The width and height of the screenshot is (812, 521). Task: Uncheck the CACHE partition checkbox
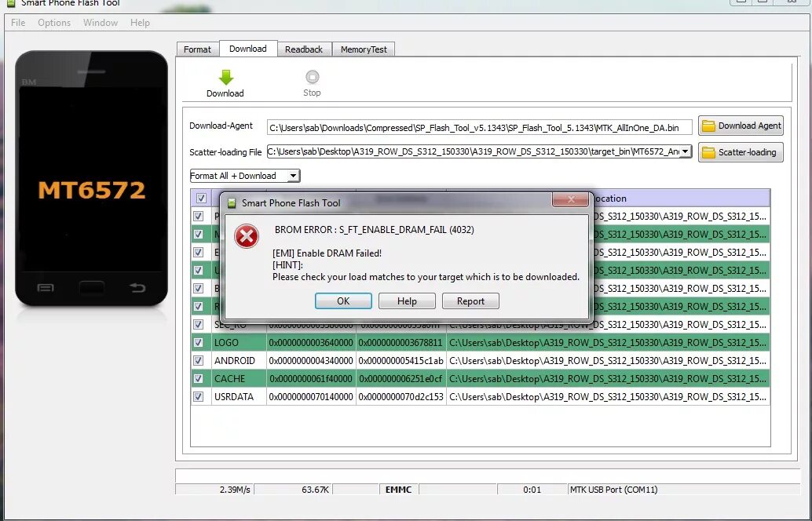[x=198, y=379]
